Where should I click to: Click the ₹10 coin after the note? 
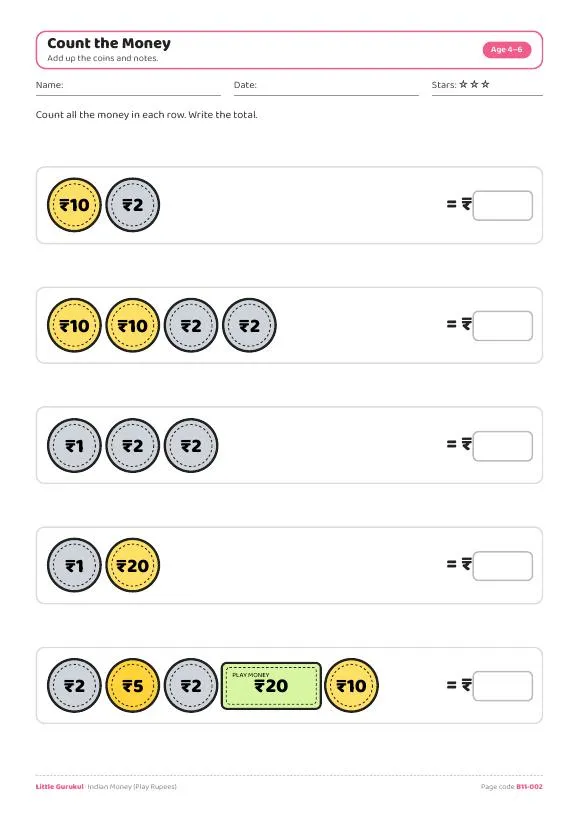pyautogui.click(x=351, y=686)
